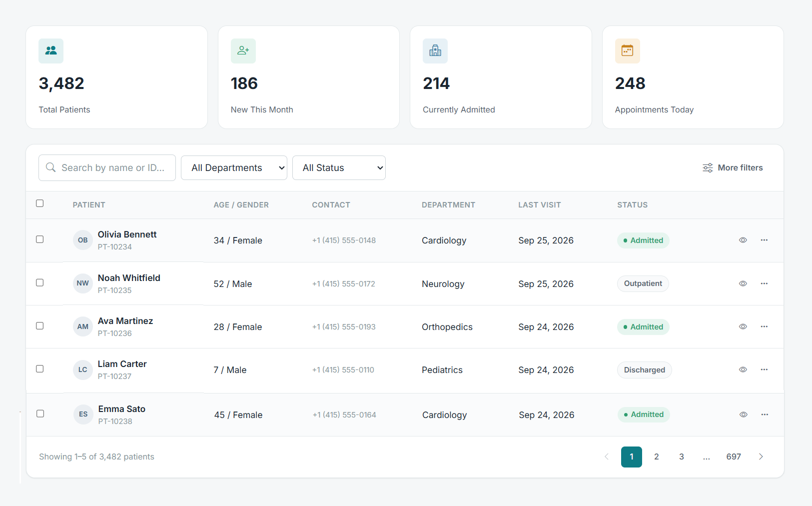Image resolution: width=812 pixels, height=506 pixels.
Task: Click the New This Month user-plus icon
Action: tap(243, 50)
